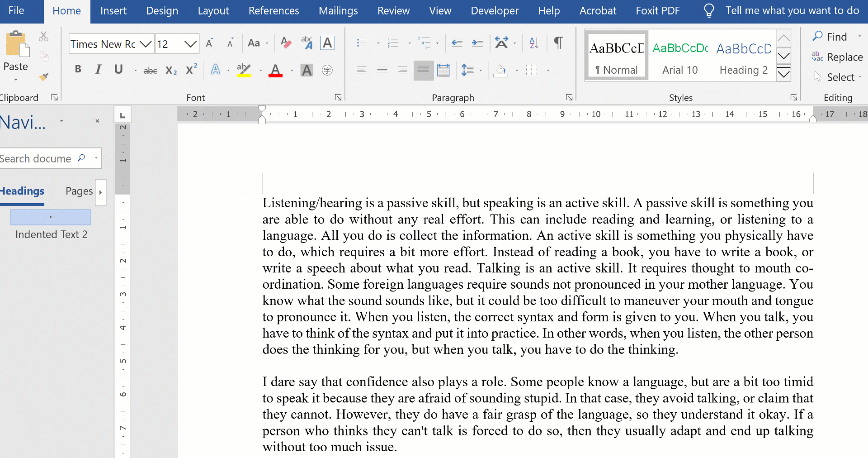Viewport: 868px width, 458px height.
Task: Switch to the Review ribbon tab
Action: tap(393, 10)
